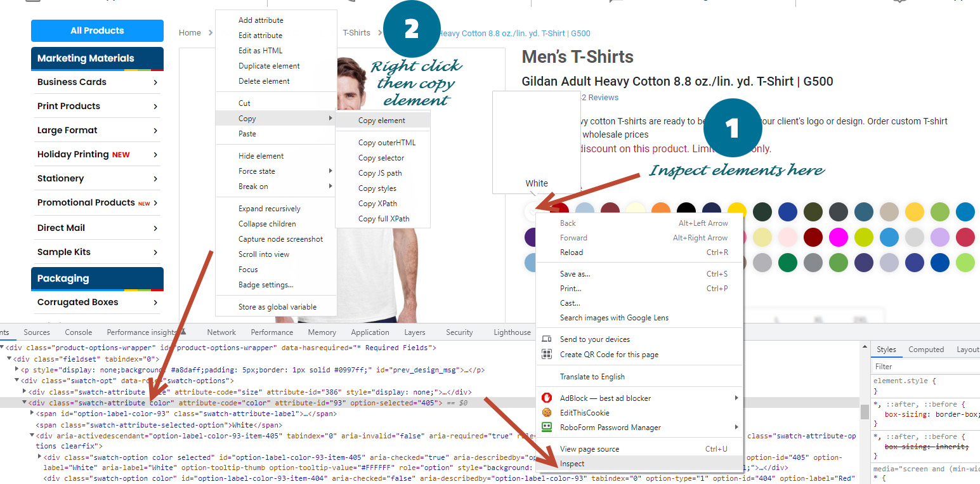Screen dimensions: 980x484
Task: Switch to the Sources tab
Action: (37, 332)
